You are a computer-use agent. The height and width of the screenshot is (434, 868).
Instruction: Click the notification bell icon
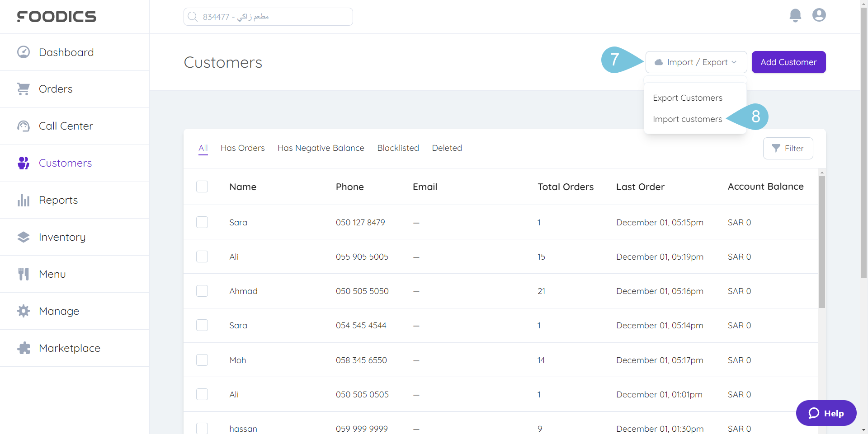795,15
